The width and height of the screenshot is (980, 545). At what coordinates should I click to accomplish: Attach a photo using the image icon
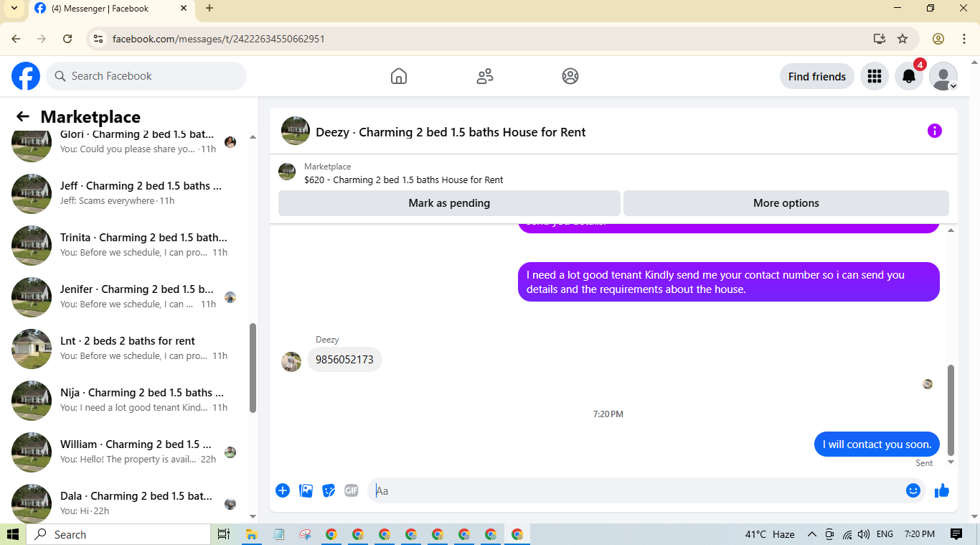pyautogui.click(x=306, y=490)
